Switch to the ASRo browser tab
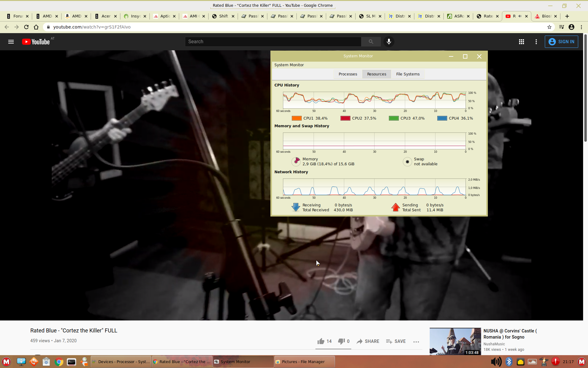 tap(458, 16)
